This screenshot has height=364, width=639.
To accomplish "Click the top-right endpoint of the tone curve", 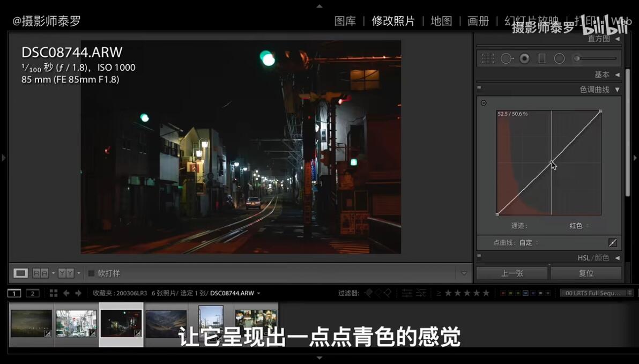I will 601,111.
